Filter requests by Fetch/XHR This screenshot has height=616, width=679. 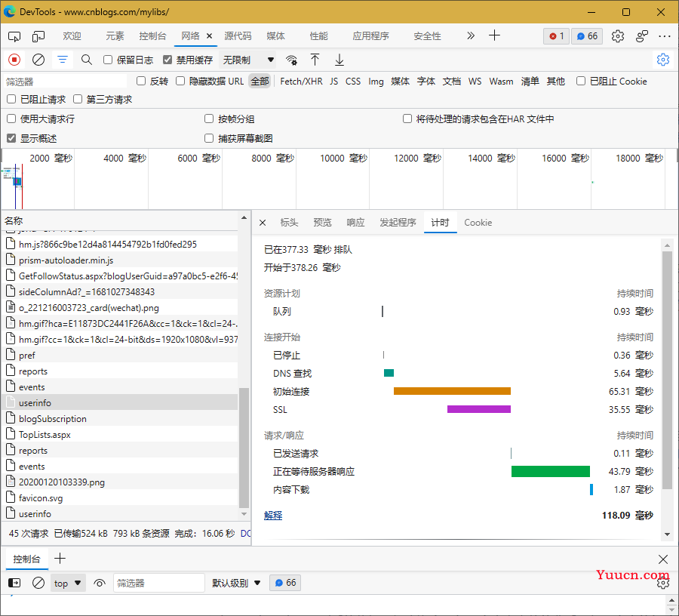pyautogui.click(x=301, y=82)
